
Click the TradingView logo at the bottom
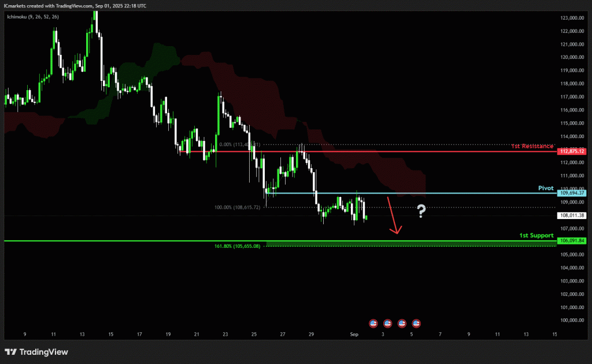(36, 352)
